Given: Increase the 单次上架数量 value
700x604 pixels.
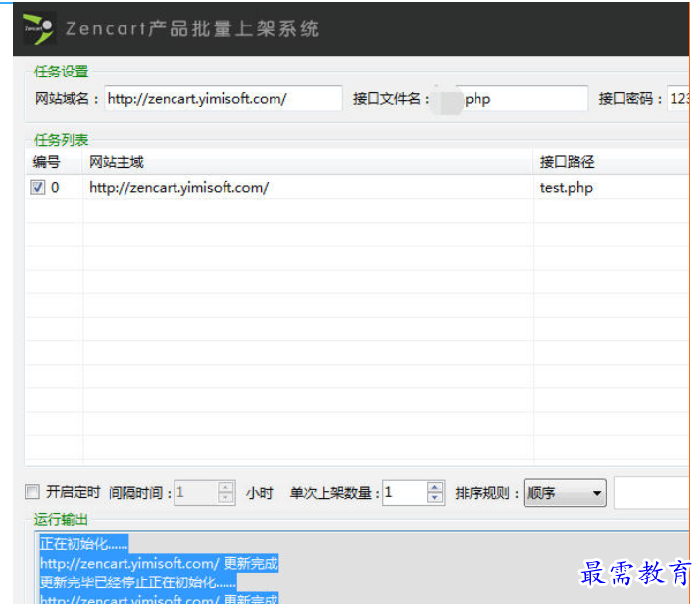Looking at the screenshot, I should click(435, 487).
